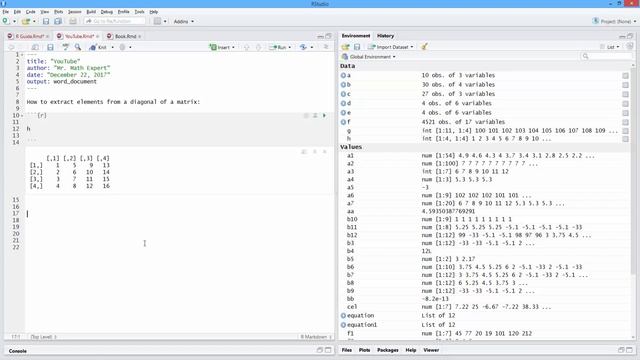The image size is (640, 360).
Task: Switch to the History tab
Action: [x=385, y=36]
